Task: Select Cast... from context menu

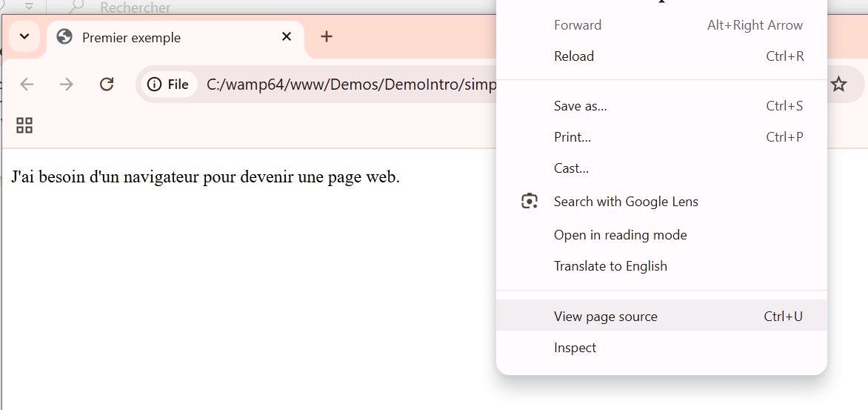Action: click(x=661, y=168)
